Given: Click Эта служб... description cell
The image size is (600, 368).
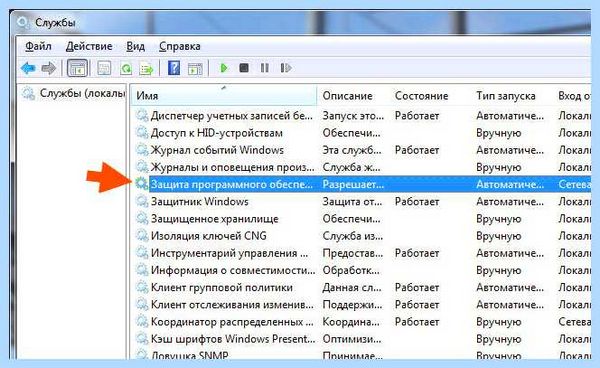Looking at the screenshot, I should point(352,150).
